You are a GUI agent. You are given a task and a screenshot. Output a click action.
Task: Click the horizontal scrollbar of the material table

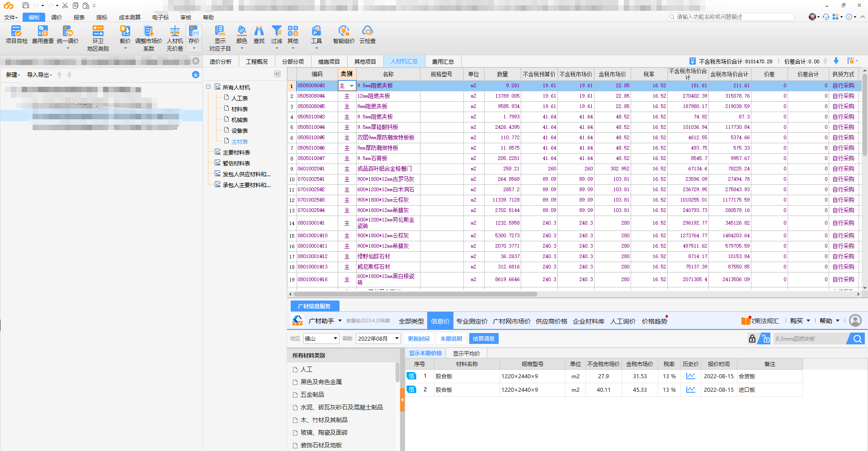[x=415, y=294]
